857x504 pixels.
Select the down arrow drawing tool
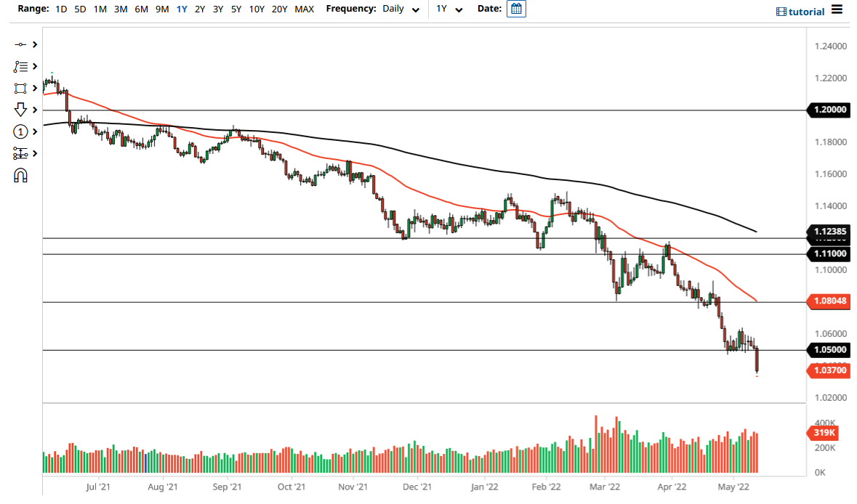(x=20, y=110)
